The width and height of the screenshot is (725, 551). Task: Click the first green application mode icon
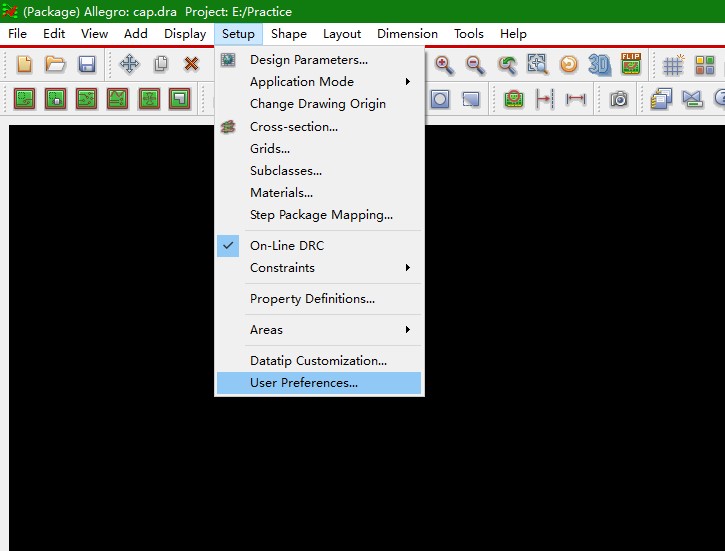coord(25,98)
